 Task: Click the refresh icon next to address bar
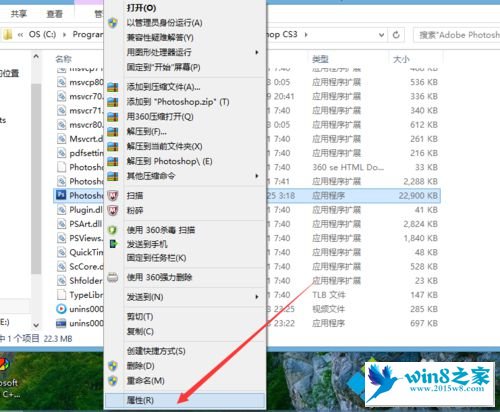[x=396, y=35]
